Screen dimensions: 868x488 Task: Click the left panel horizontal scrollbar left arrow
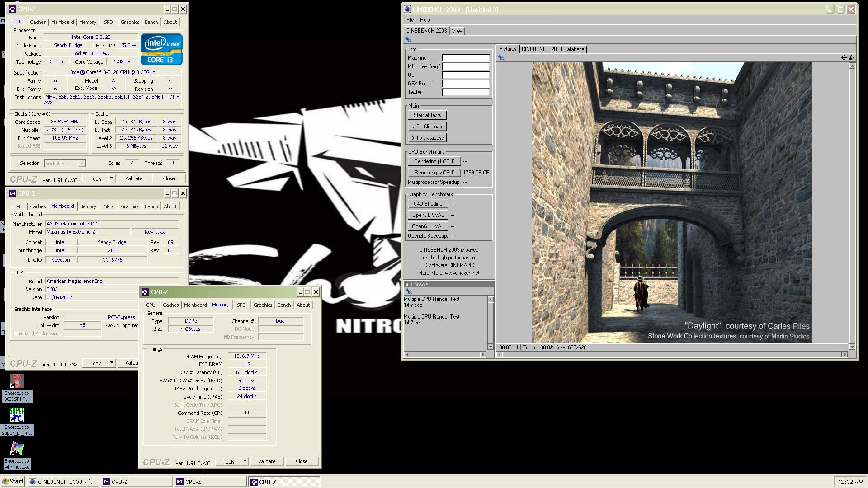click(407, 355)
